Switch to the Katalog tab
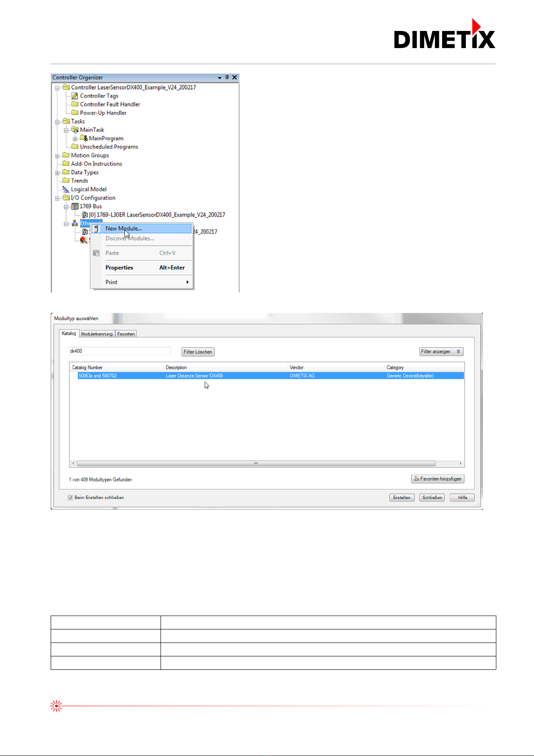534x756 pixels. point(69,333)
